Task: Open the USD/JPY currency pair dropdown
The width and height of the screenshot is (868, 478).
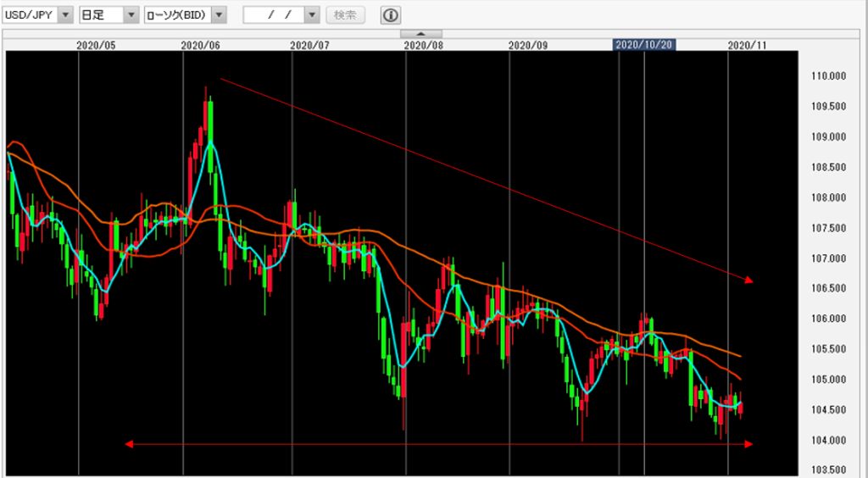Action: point(65,15)
